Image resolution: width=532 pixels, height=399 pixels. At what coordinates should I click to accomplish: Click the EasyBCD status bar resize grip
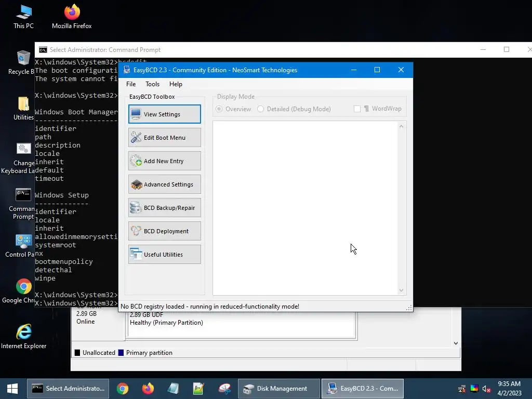pyautogui.click(x=409, y=308)
